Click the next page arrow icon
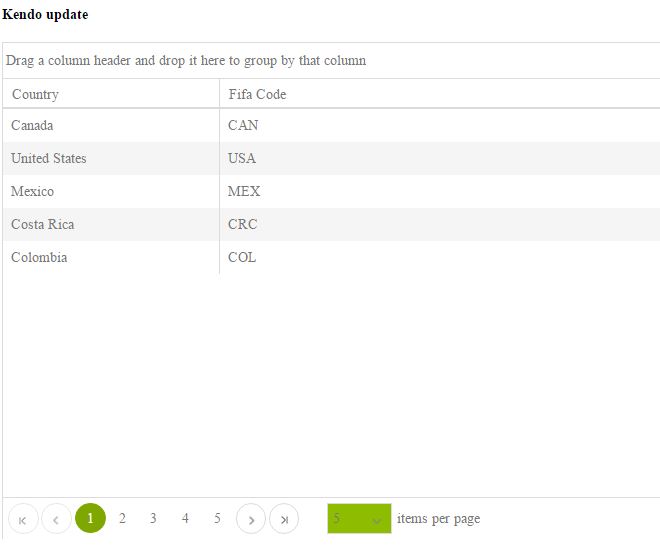Image resolution: width=660 pixels, height=557 pixels. [x=251, y=519]
